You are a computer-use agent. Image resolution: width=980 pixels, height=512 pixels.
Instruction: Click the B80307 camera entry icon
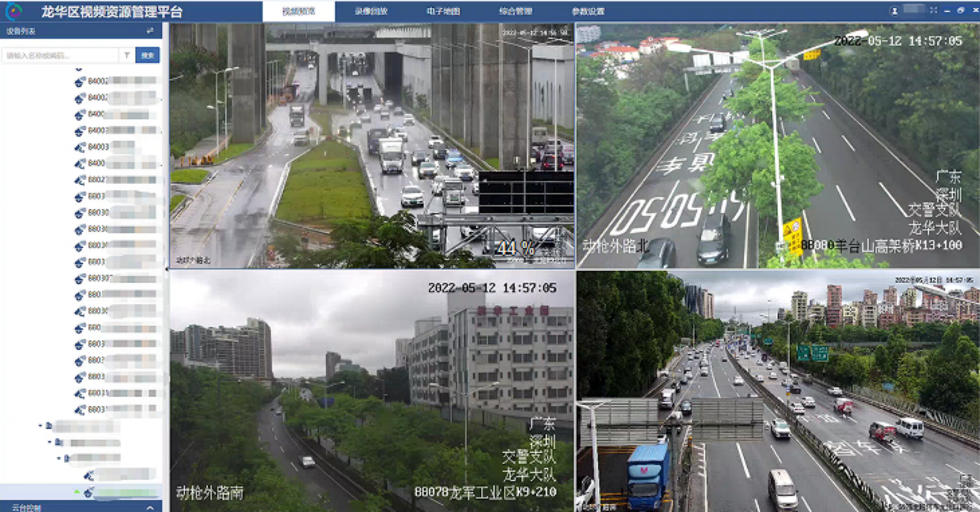80,279
